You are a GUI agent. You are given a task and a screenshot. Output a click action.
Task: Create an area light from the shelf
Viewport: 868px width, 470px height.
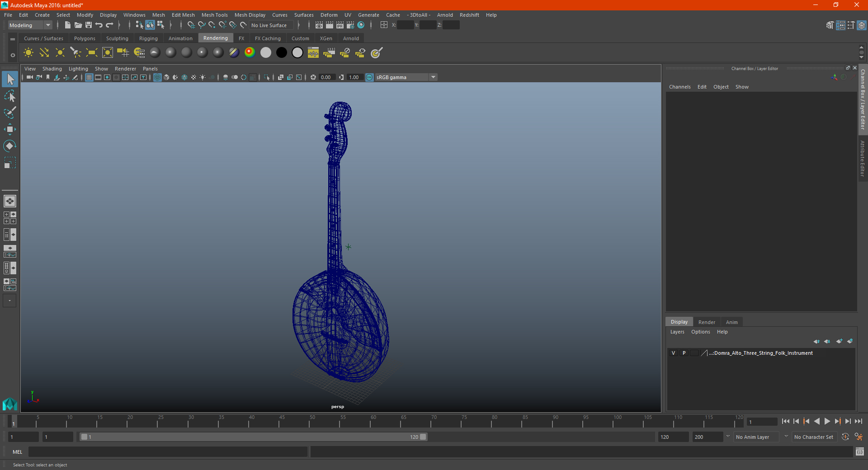click(92, 53)
